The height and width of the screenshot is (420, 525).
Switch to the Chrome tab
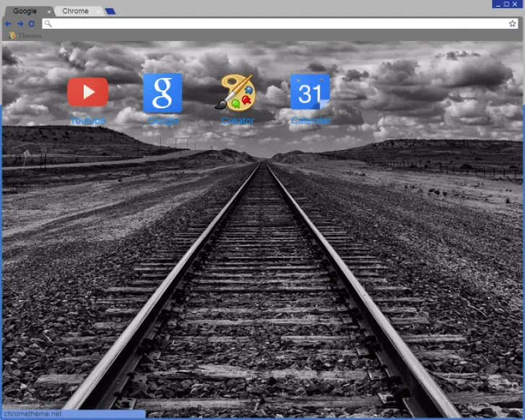click(x=75, y=11)
